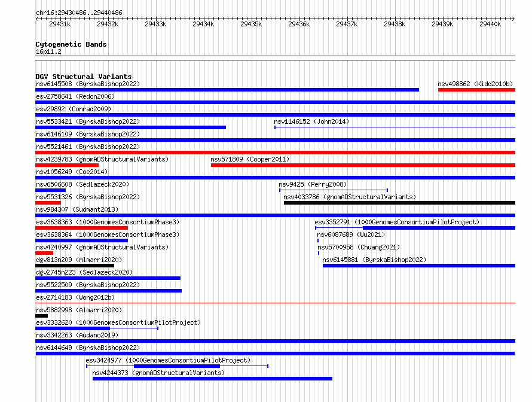Click the nsv3342263 (Audano2019) label
The height and width of the screenshot is (402, 532).
(77, 335)
